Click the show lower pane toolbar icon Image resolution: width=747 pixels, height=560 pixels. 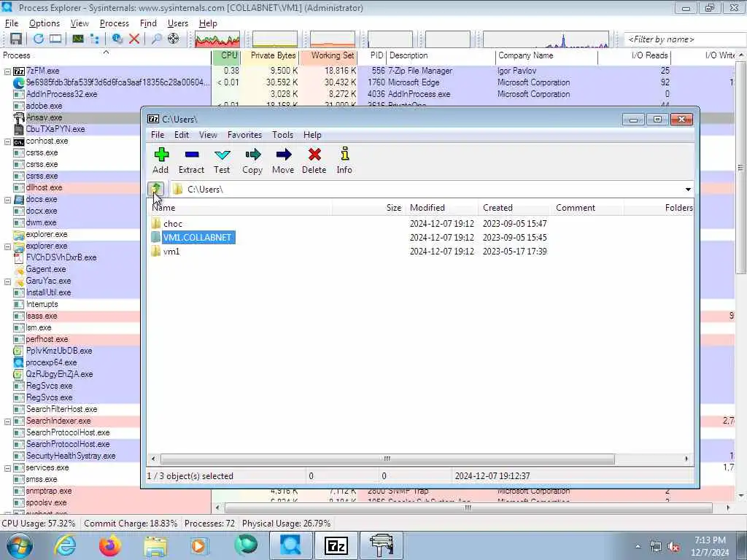55,39
